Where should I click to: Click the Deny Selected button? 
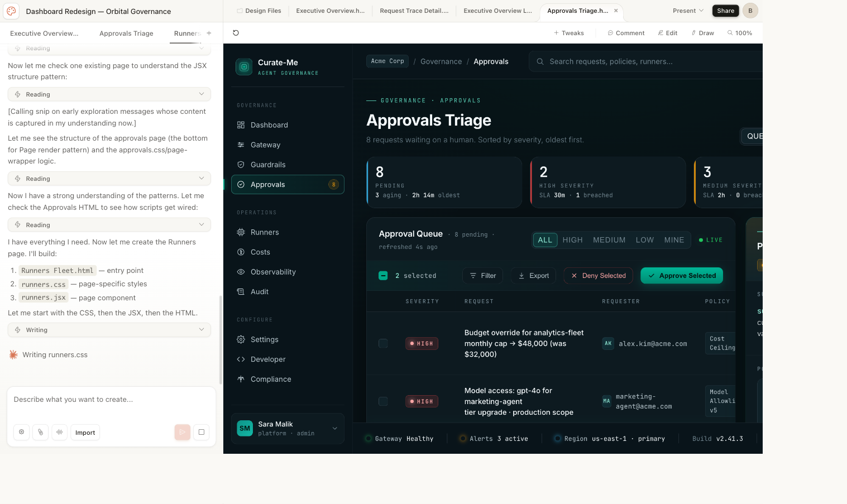tap(598, 276)
